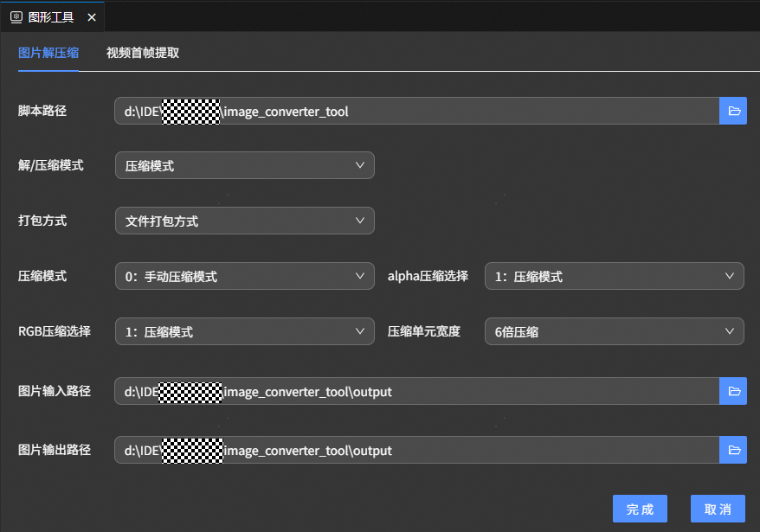Select the 图片解压缩 tab
This screenshot has width=760, height=532.
pos(48,53)
